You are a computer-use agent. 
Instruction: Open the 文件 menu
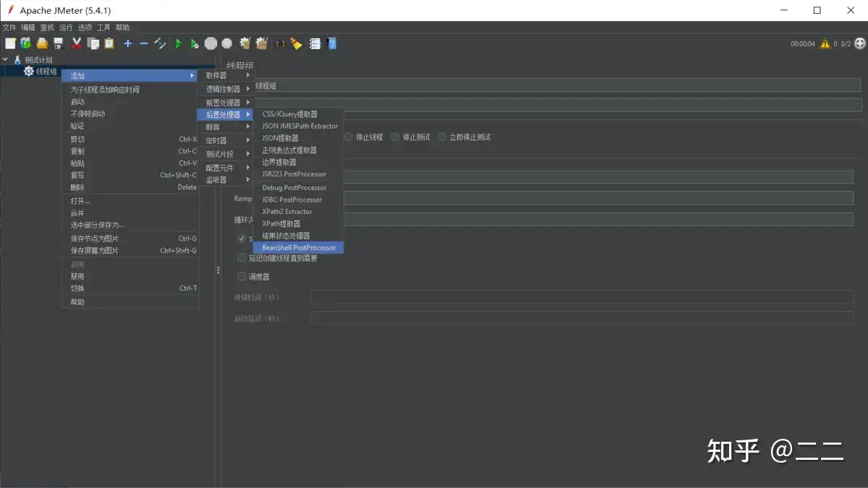click(9, 27)
